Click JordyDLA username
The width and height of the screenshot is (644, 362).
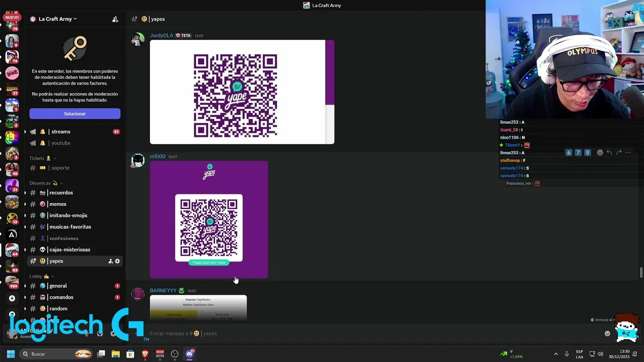pos(161,36)
